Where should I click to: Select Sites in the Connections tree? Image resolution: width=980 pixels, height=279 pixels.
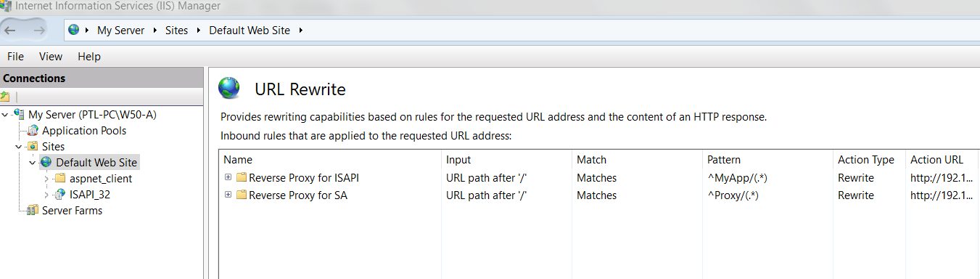point(53,147)
